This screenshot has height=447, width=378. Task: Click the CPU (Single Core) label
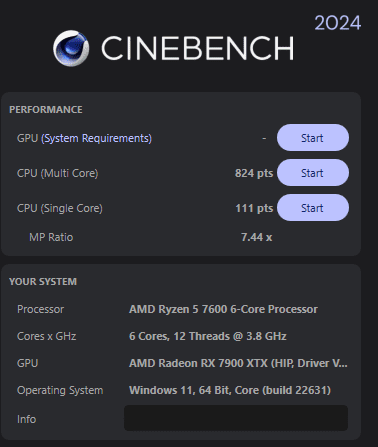pyautogui.click(x=60, y=208)
